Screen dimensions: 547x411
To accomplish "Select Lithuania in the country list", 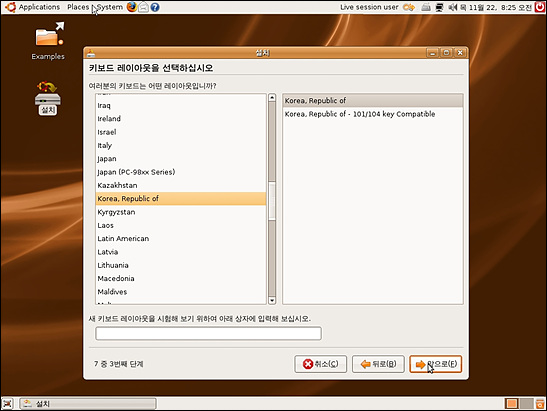I will [x=181, y=265].
